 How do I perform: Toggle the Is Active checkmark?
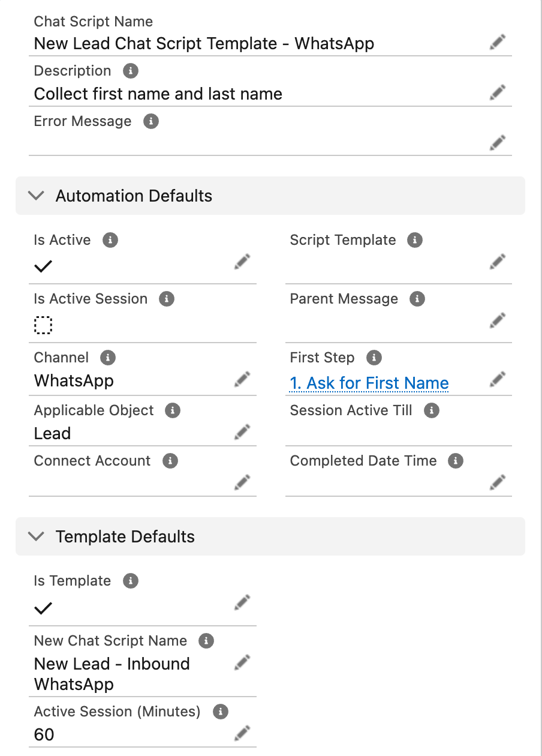pyautogui.click(x=43, y=266)
